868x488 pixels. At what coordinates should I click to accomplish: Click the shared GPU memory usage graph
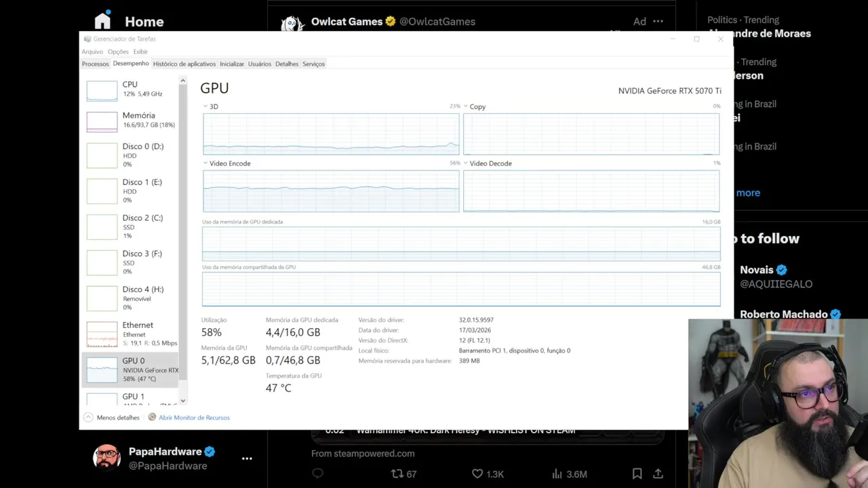pyautogui.click(x=461, y=289)
